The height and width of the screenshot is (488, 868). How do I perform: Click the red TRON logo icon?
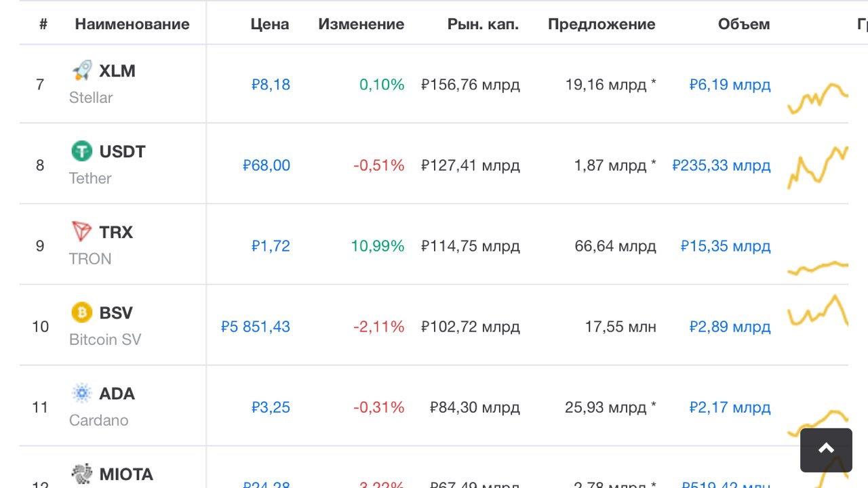click(x=82, y=232)
